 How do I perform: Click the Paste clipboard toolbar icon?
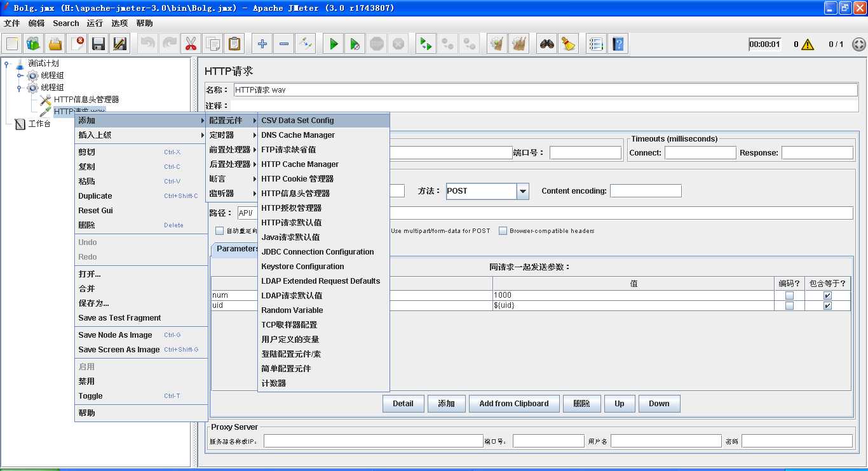234,44
